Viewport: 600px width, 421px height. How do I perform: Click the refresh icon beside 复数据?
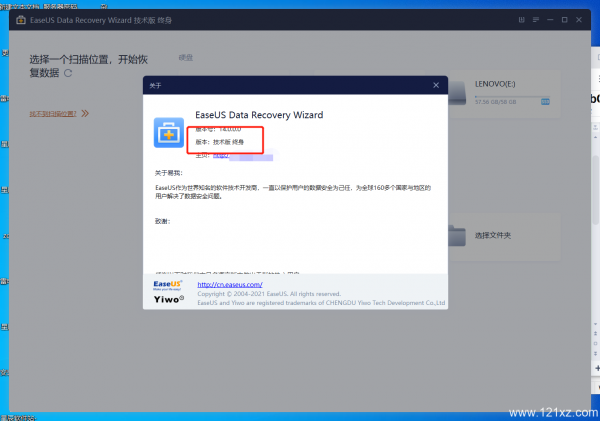pos(68,73)
